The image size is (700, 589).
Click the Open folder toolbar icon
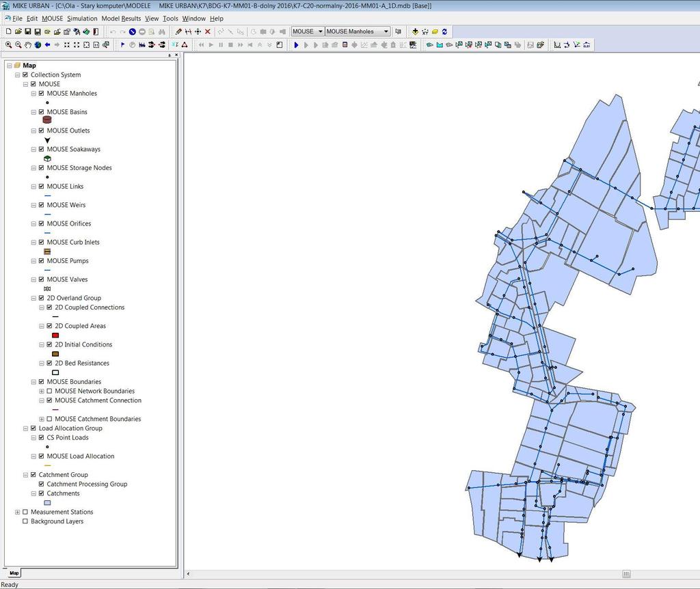click(18, 31)
